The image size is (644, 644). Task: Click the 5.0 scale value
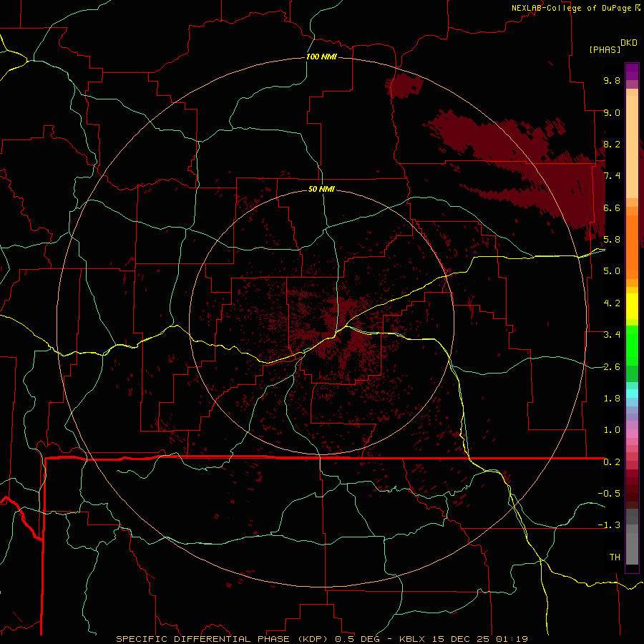[612, 271]
